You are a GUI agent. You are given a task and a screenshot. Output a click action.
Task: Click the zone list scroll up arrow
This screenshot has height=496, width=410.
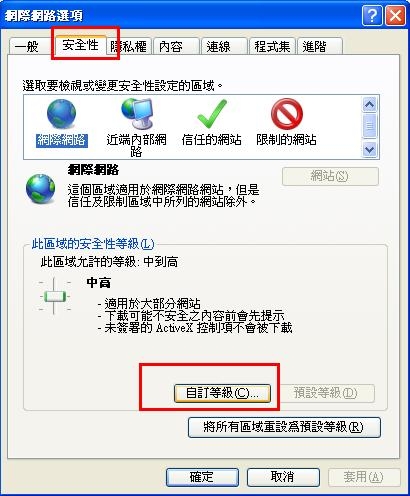click(x=369, y=105)
